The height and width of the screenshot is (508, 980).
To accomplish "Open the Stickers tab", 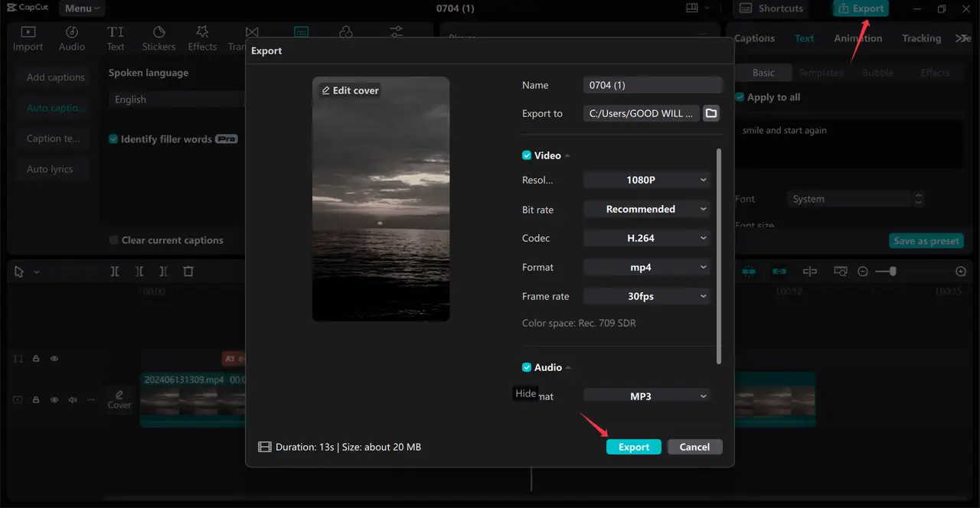I will (158, 38).
